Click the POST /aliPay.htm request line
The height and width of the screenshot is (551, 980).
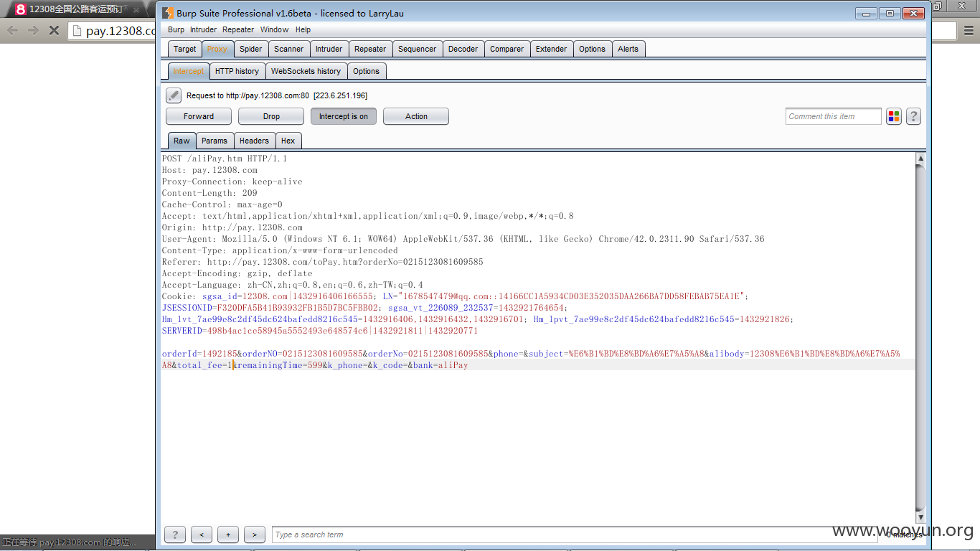tap(225, 159)
